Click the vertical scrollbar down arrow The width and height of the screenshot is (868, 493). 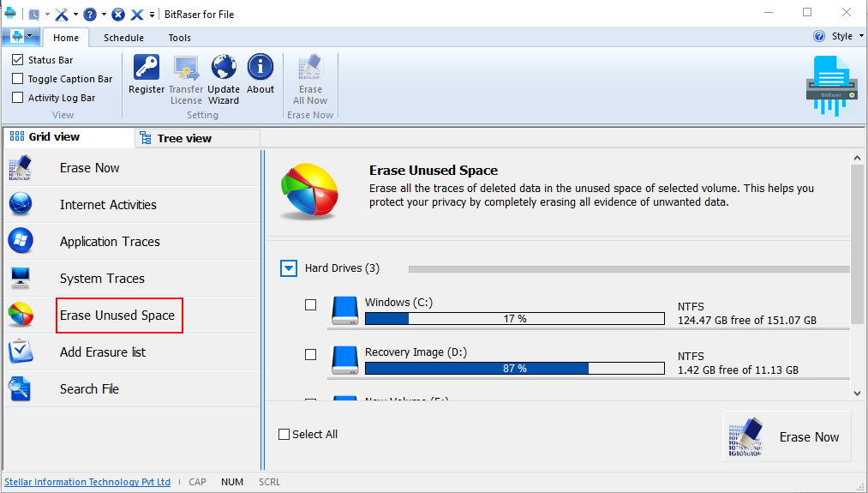click(x=857, y=394)
